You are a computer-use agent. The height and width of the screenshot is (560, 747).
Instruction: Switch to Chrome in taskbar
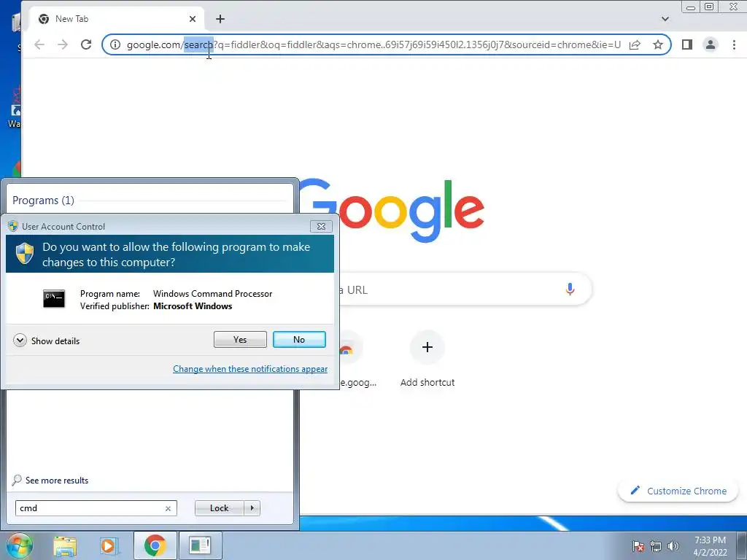(155, 545)
